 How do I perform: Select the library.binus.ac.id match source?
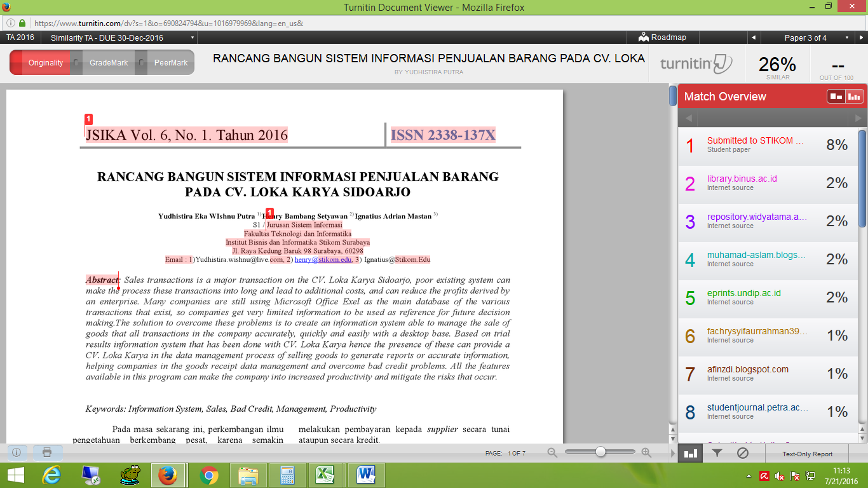[742, 179]
